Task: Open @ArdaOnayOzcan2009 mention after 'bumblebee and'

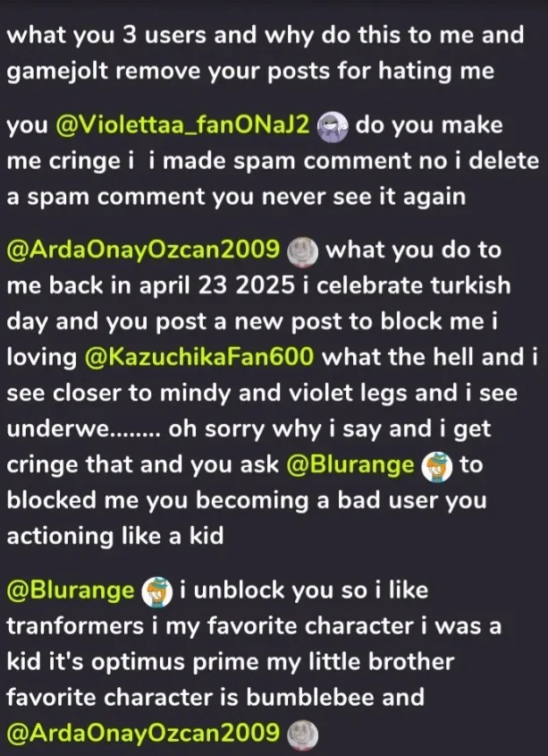Action: pos(143,733)
